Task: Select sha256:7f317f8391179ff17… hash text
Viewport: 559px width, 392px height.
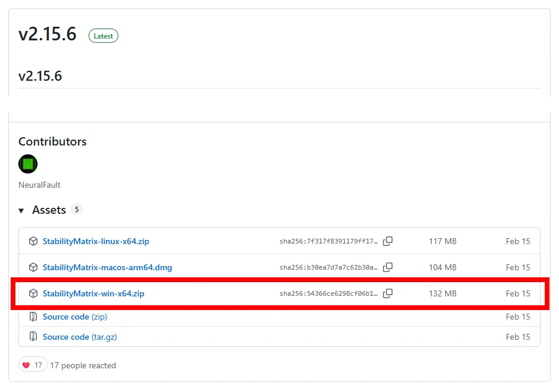Action: (x=328, y=241)
